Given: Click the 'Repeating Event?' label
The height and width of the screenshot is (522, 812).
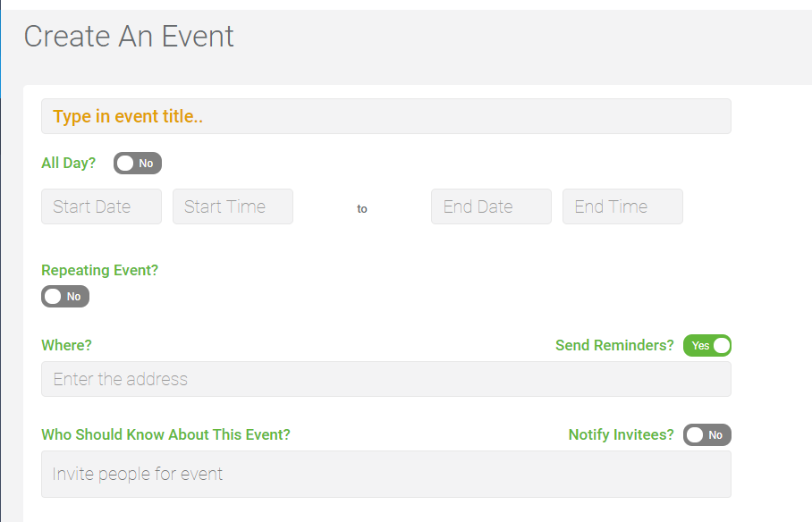Looking at the screenshot, I should point(99,270).
